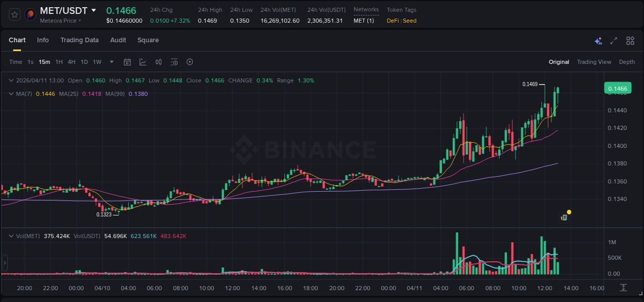Screen dimensions: 644x302
Task: Click the AI sparkle icon
Action: [x=598, y=41]
